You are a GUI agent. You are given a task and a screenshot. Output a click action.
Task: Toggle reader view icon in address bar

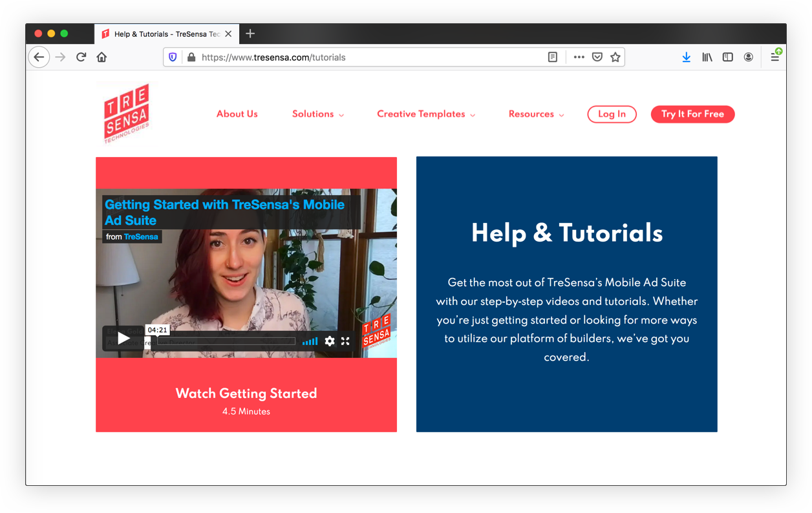552,57
